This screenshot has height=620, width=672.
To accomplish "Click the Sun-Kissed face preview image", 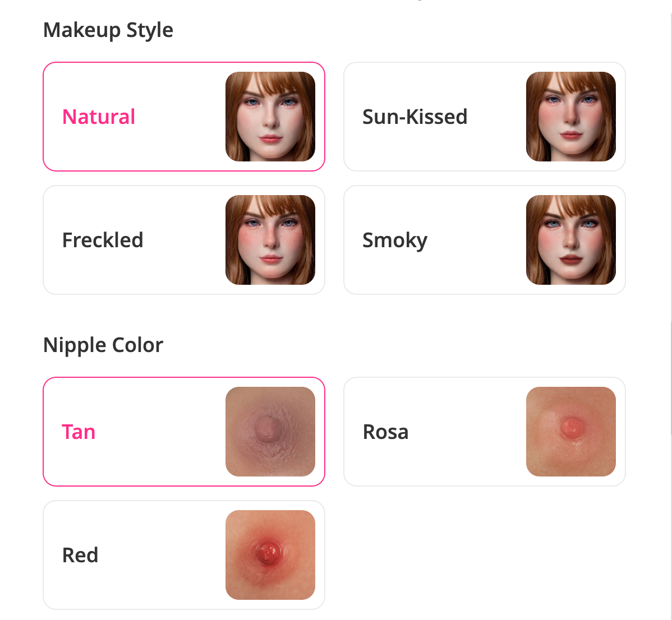I will pyautogui.click(x=571, y=117).
